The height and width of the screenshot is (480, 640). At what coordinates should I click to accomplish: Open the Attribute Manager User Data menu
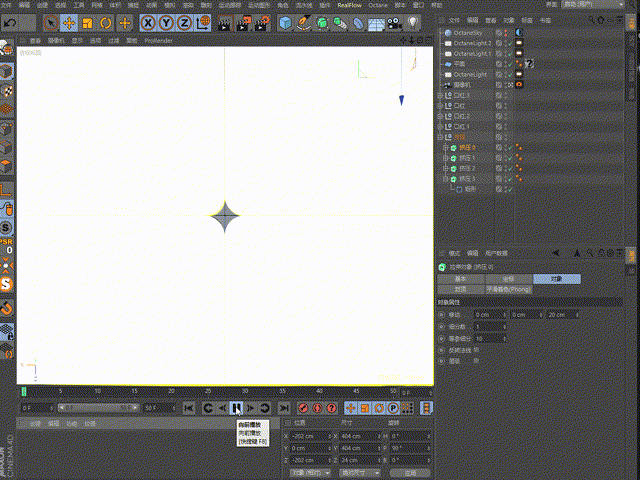[496, 253]
